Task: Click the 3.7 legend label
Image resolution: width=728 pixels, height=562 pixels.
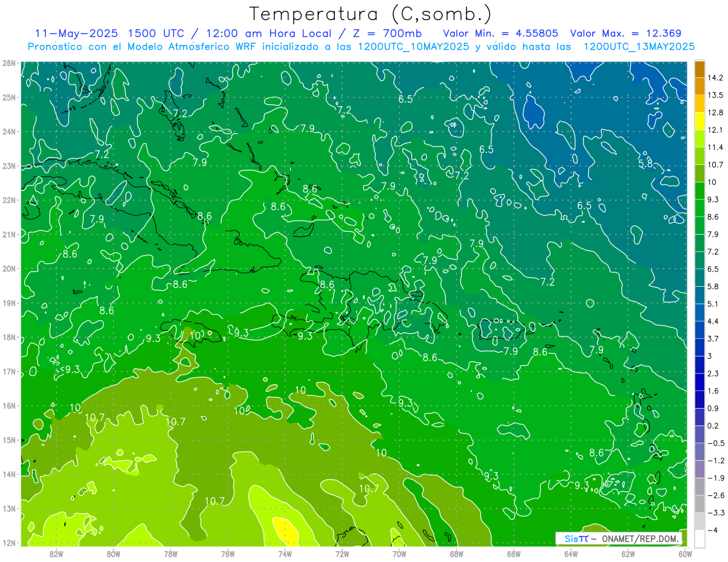Action: 713,339
